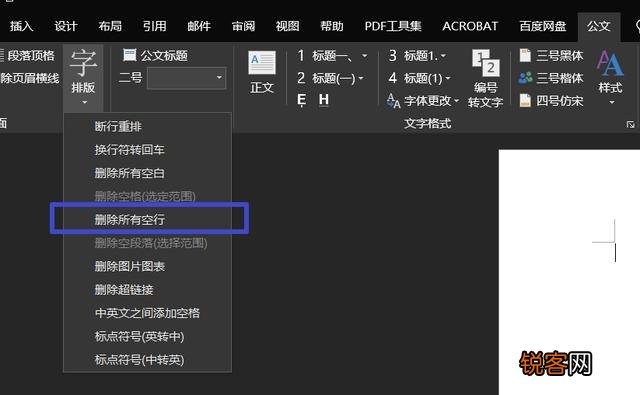Click inside the white document page
The width and height of the screenshot is (640, 395).
(x=569, y=272)
